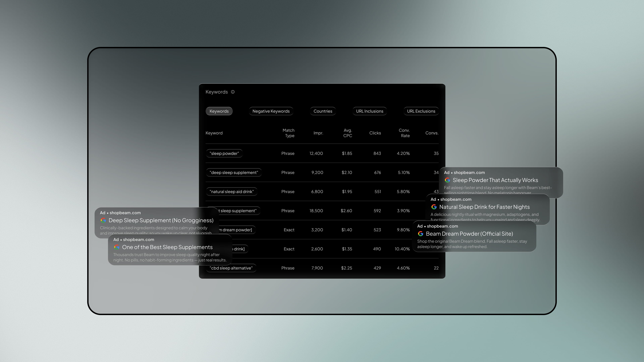The width and height of the screenshot is (644, 362).
Task: Select the "cbd sleep alternative" keyword chip
Action: tap(231, 268)
